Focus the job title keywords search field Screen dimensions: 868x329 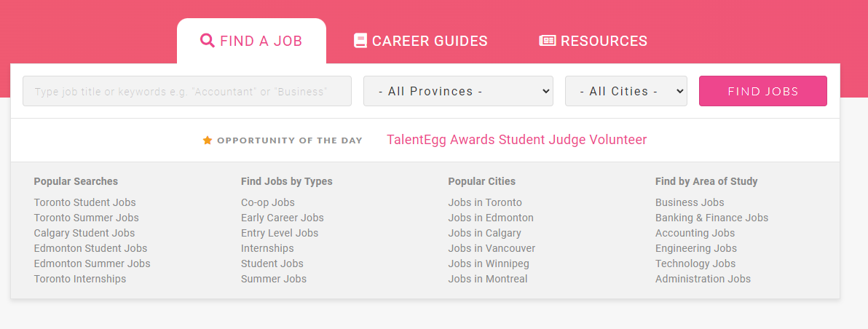[187, 91]
